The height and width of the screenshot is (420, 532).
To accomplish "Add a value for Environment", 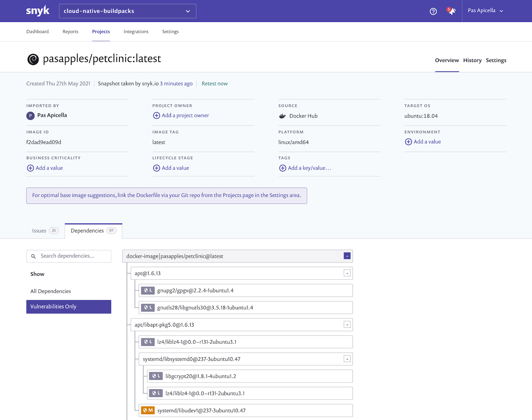I will [x=427, y=142].
